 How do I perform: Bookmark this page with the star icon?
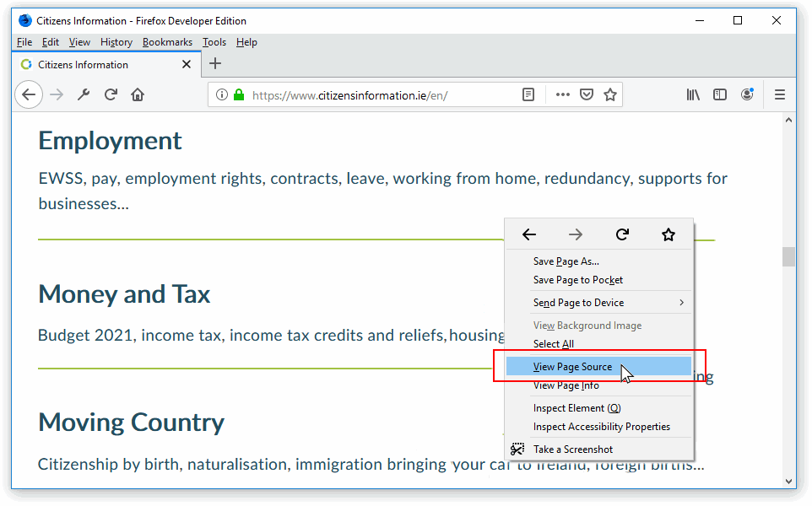click(x=610, y=94)
